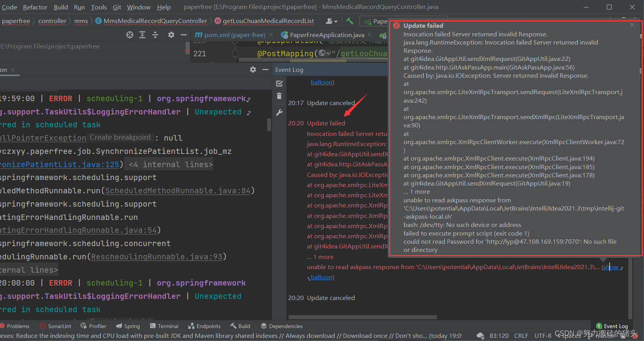Screen dimensions: 644x341
Task: Hide the project panel with minus icon
Action: pyautogui.click(x=184, y=35)
